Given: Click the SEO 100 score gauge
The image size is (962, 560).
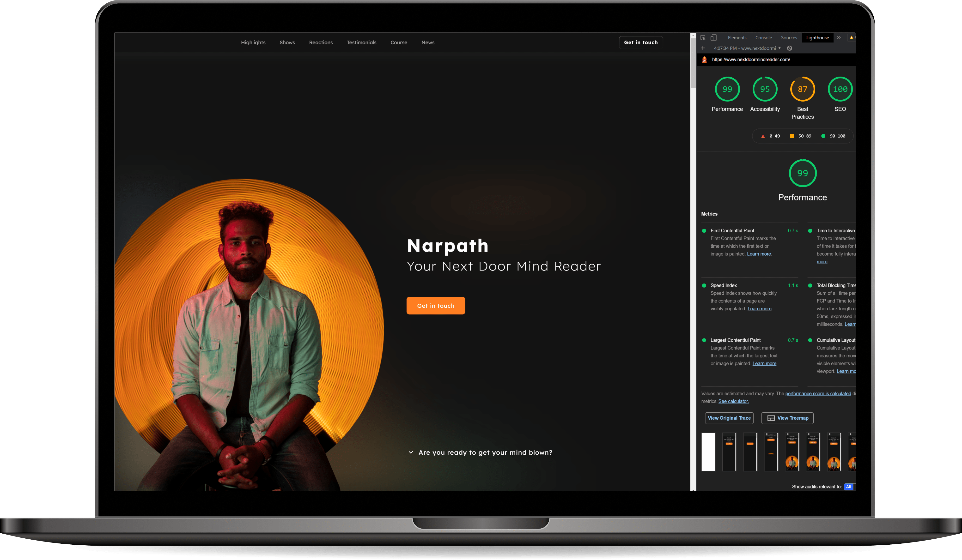Looking at the screenshot, I should (840, 89).
